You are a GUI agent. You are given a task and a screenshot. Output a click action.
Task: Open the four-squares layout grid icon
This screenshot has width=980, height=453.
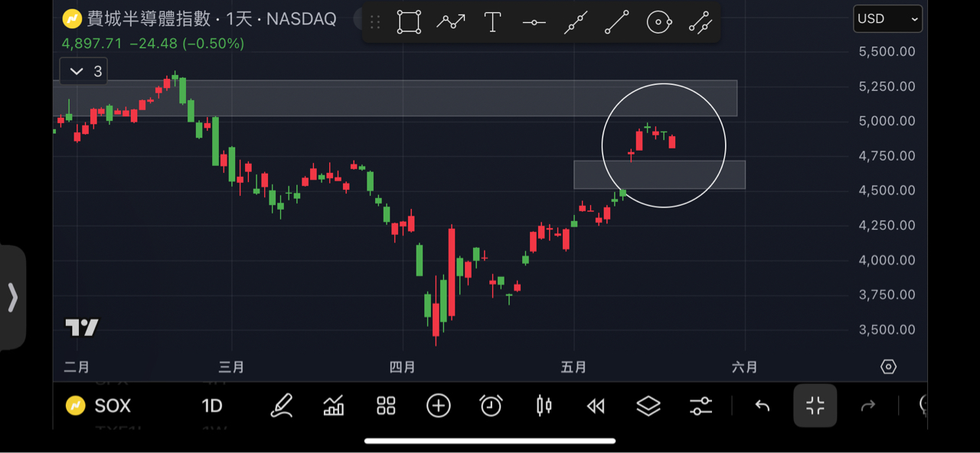387,406
